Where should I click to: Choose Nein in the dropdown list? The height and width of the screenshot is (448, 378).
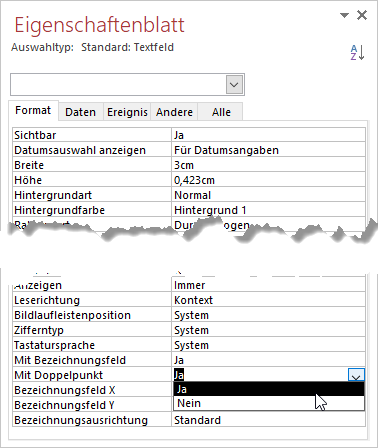tap(269, 403)
